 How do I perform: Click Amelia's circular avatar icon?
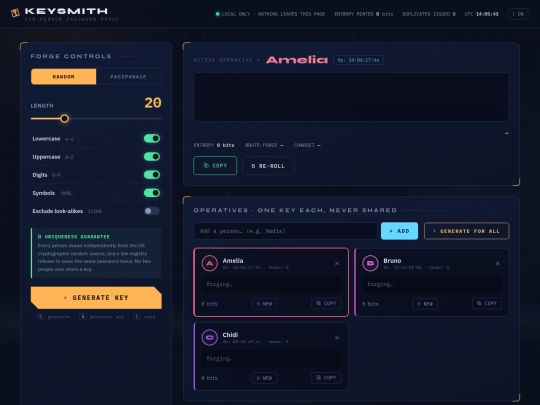tap(210, 263)
